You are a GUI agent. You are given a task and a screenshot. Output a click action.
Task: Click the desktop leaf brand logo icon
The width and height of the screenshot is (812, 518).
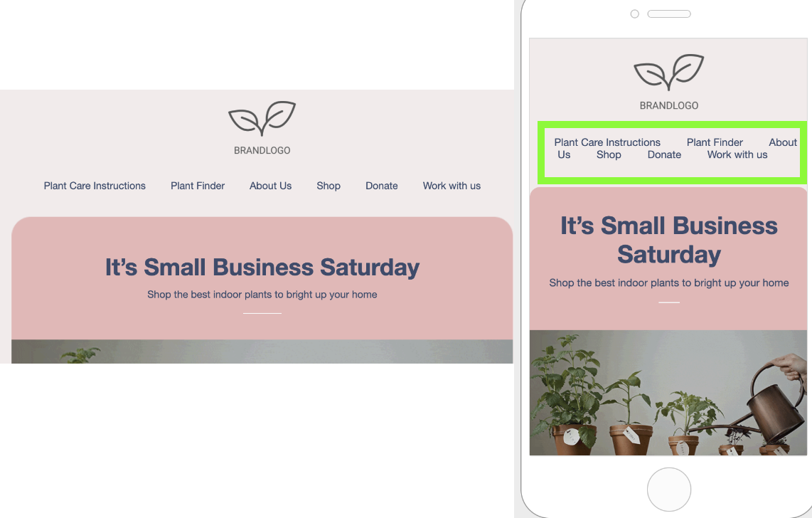pos(262,119)
